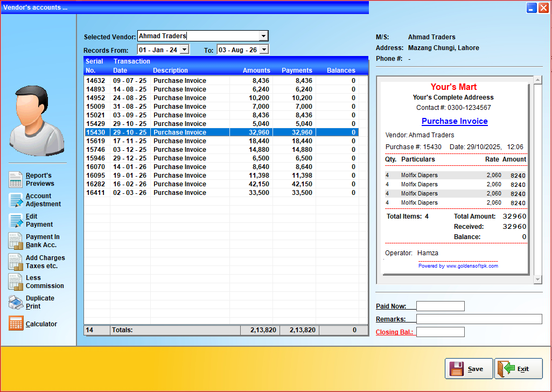This screenshot has width=552, height=392.
Task: Click Add Charges Taxes etc. icon
Action: [x=16, y=262]
